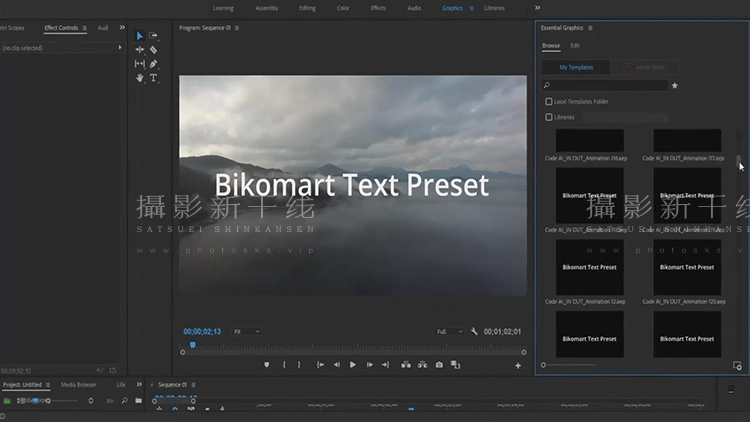The image size is (750, 422).
Task: Click the Mark Out bracket button
Action: click(x=299, y=365)
